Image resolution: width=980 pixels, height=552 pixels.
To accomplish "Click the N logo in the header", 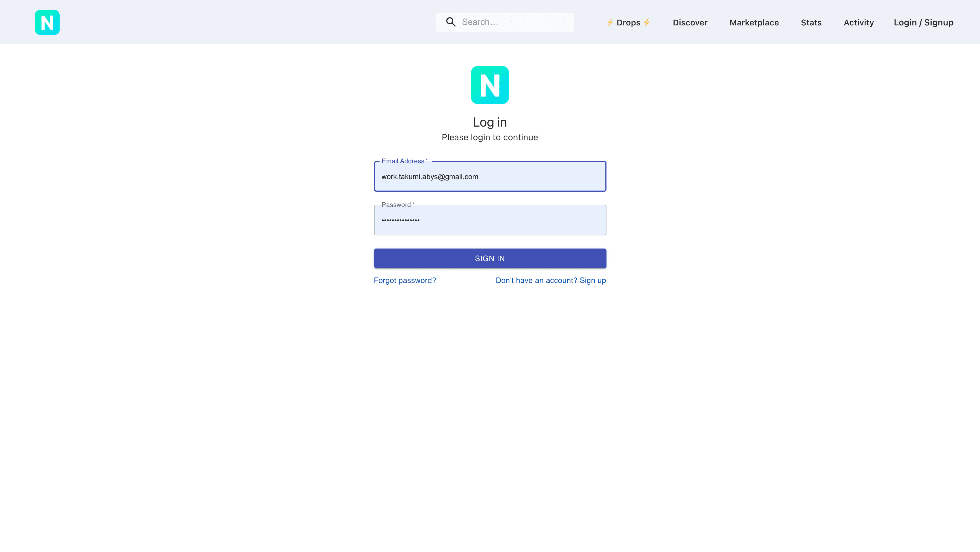I will coord(47,22).
